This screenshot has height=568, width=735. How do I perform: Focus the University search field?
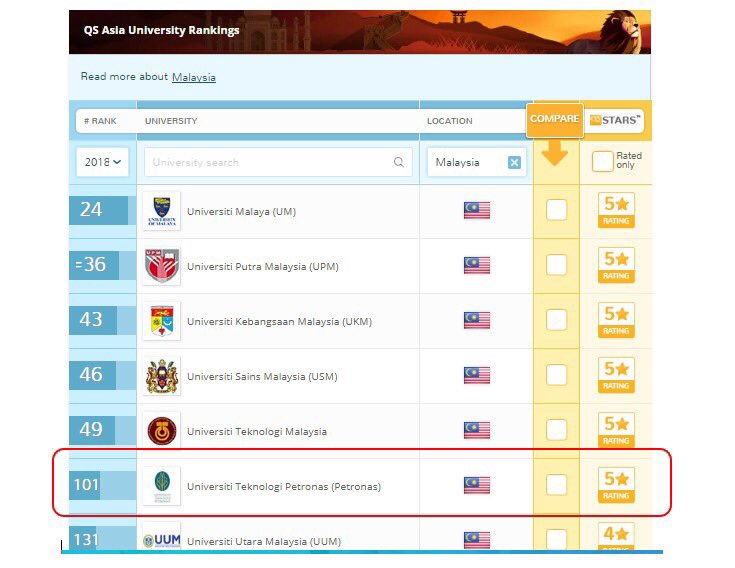278,162
